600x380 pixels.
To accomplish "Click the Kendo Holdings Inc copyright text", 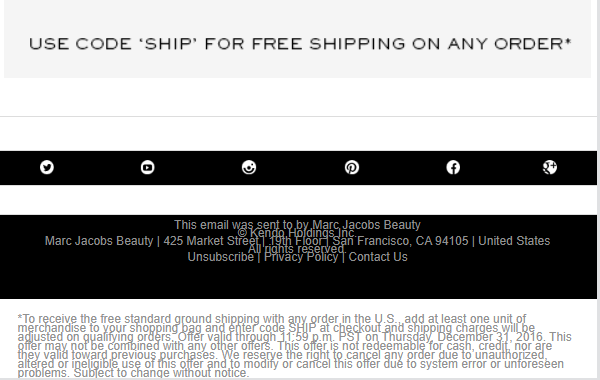I will click(x=297, y=233).
